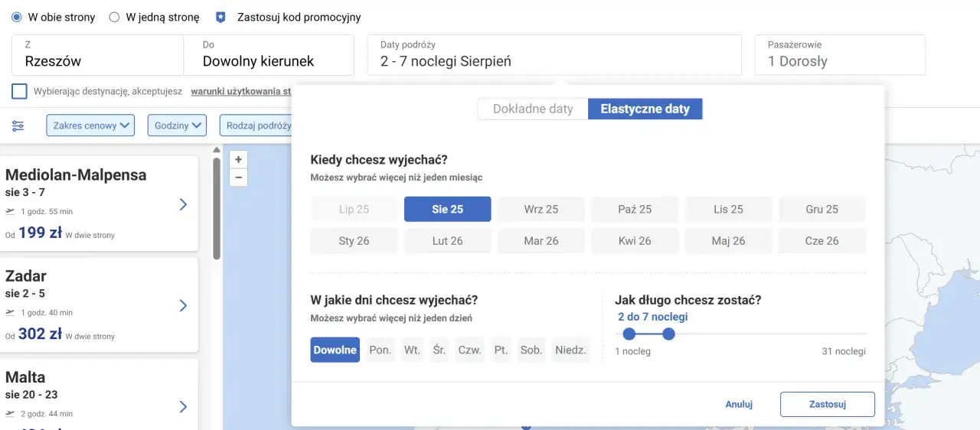Select the 'Wrz 25' month option
The height and width of the screenshot is (430, 980).
(541, 209)
